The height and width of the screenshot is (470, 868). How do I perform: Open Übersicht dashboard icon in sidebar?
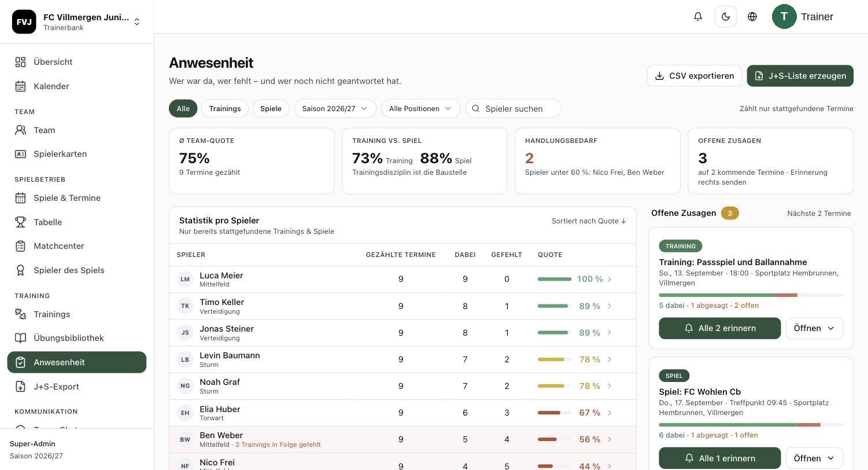pos(20,62)
